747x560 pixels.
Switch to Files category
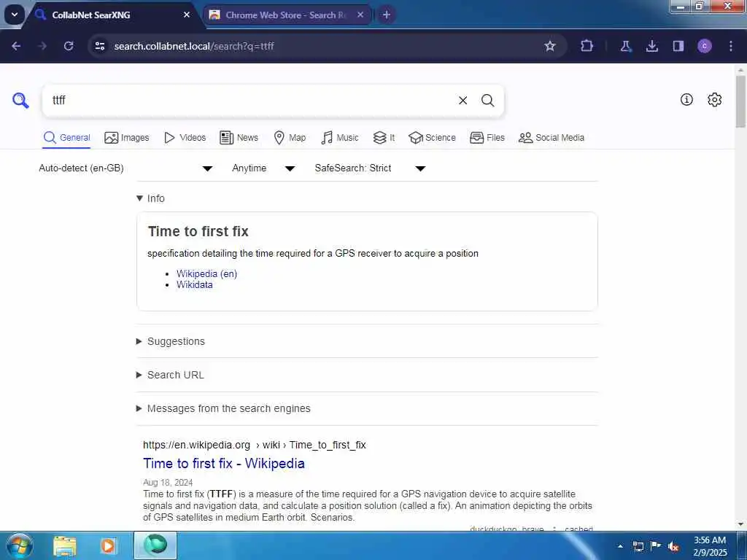(x=487, y=138)
